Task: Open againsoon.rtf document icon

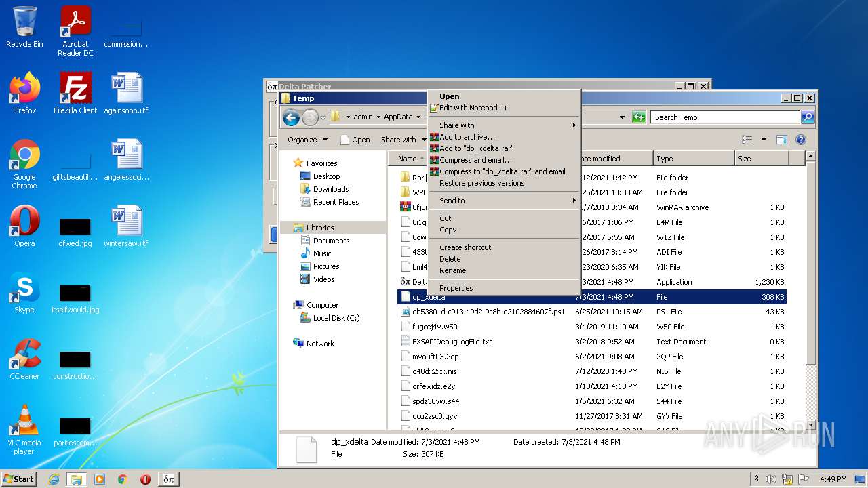Action: tap(126, 94)
